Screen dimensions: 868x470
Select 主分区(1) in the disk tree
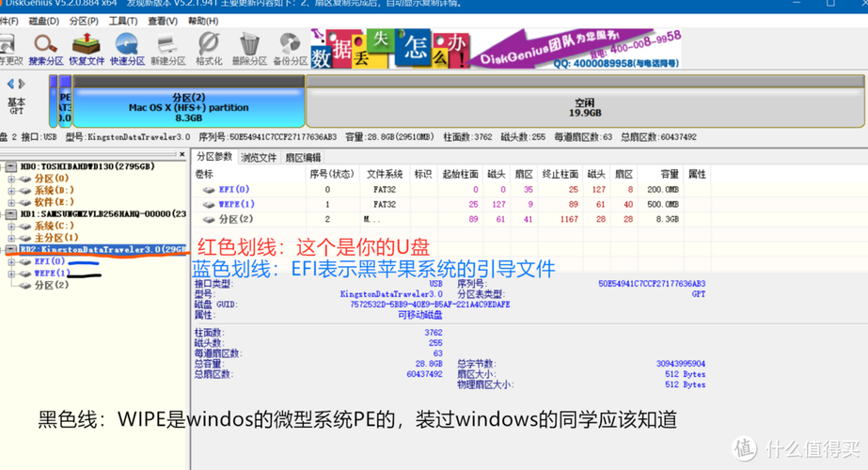[x=56, y=238]
